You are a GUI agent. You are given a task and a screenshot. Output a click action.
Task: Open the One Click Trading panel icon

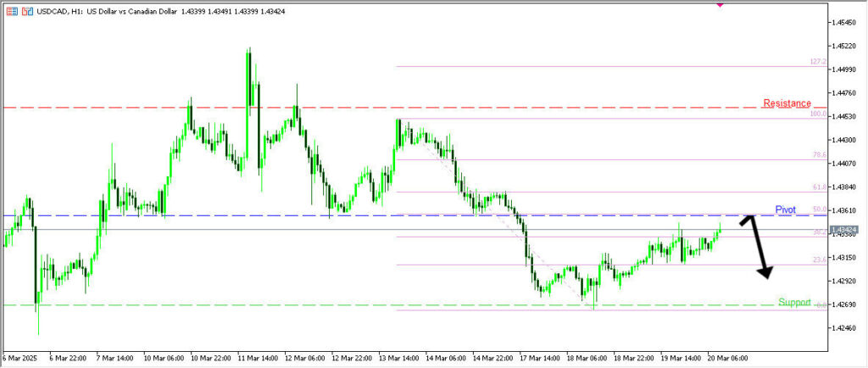[x=10, y=11]
